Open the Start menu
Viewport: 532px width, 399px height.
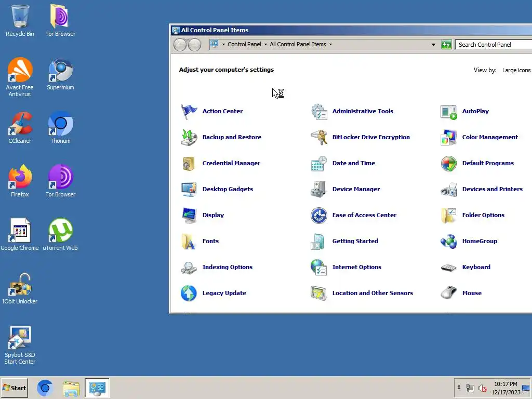tap(14, 388)
